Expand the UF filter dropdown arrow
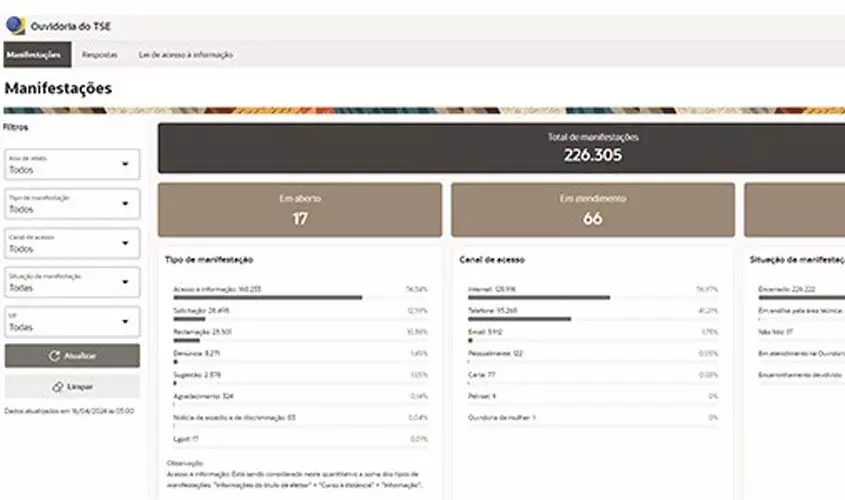Screen dimensions: 845x500 pyautogui.click(x=125, y=322)
